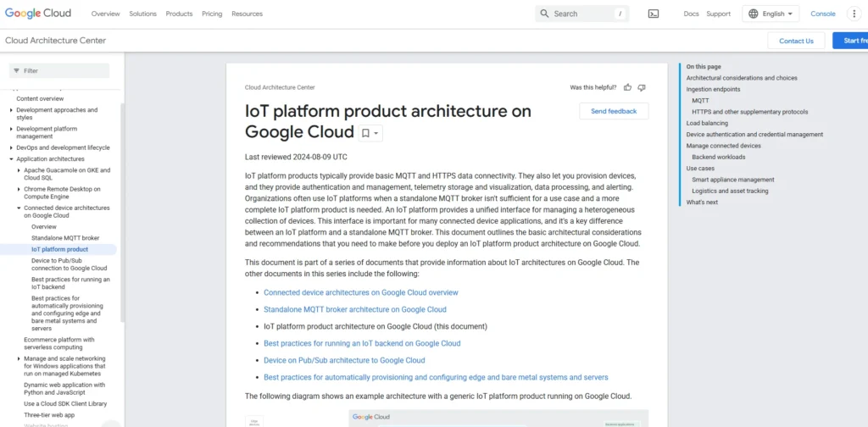868x427 pixels.
Task: Select Ecommerce platform with serverless computing
Action: click(59, 343)
